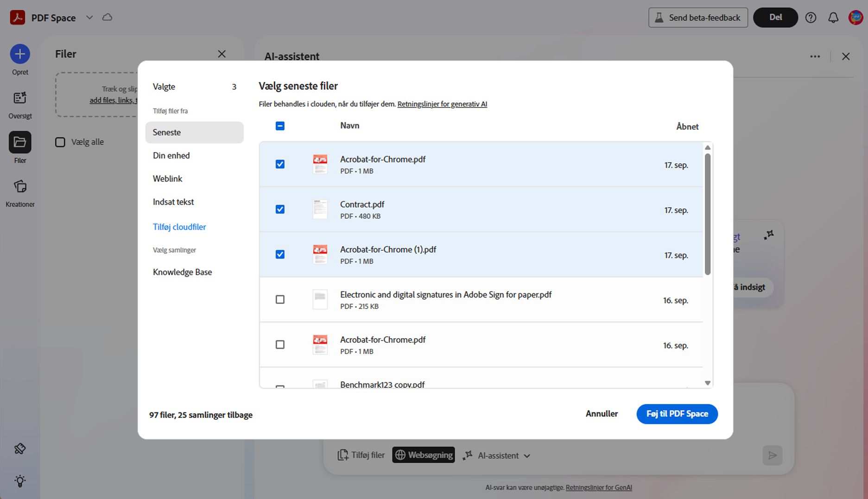Click the diamond tool icon above lightbulb
The height and width of the screenshot is (499, 868).
20,448
